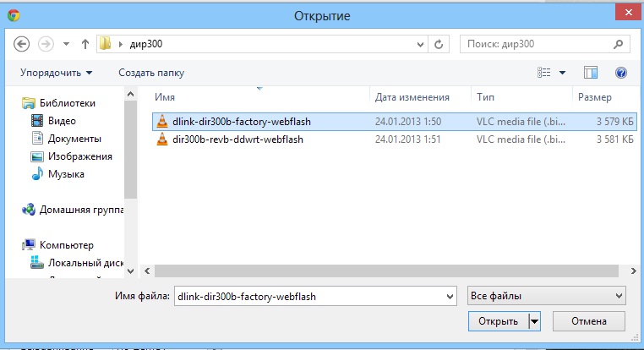Select Домашняя группа in sidebar
The height and width of the screenshot is (350, 644).
pos(81,210)
